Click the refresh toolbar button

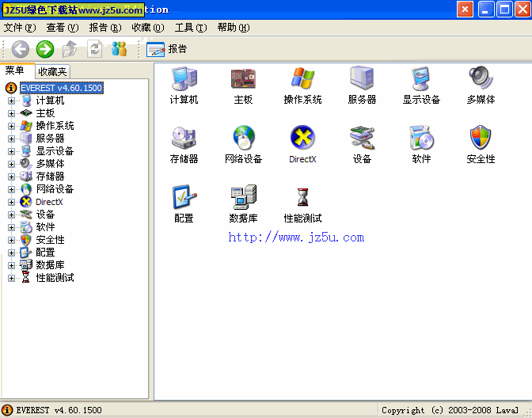[95, 49]
